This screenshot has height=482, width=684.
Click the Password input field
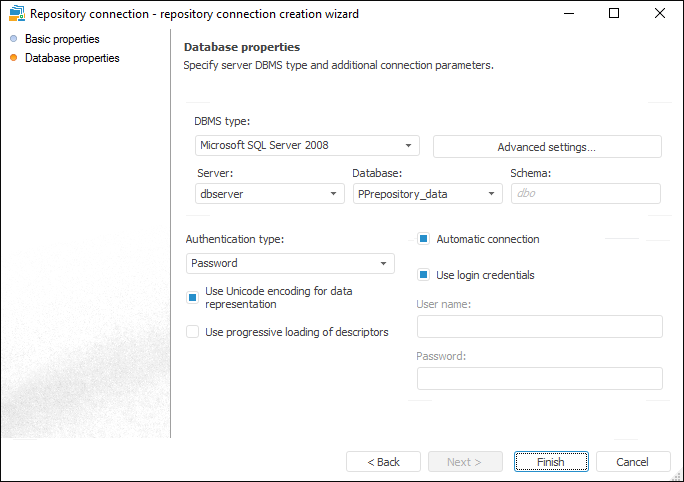539,378
